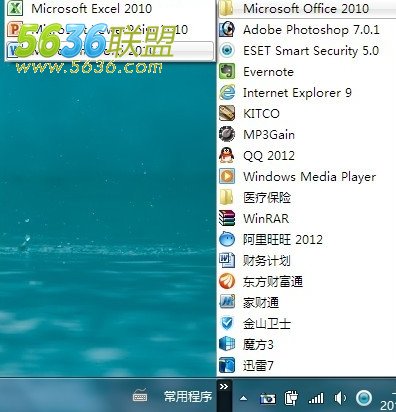Select the 金山卫士 label
Viewport: 396px width, 412px height.
pos(267,323)
